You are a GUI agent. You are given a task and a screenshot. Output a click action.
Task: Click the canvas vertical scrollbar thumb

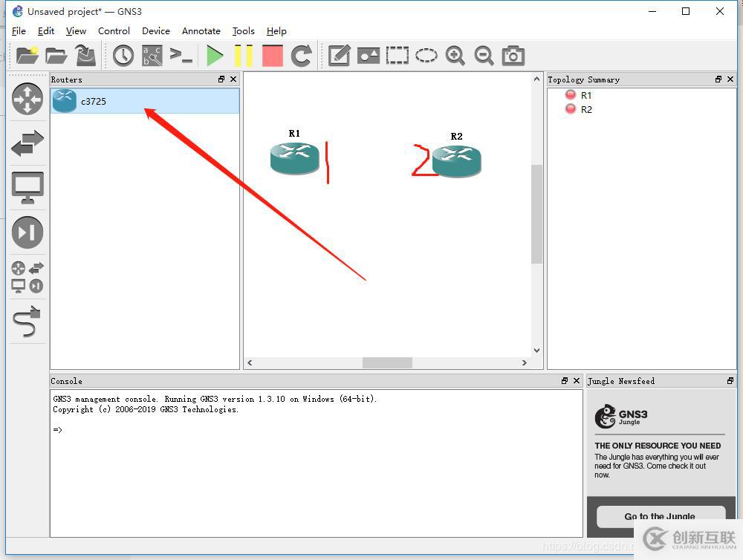coord(536,214)
